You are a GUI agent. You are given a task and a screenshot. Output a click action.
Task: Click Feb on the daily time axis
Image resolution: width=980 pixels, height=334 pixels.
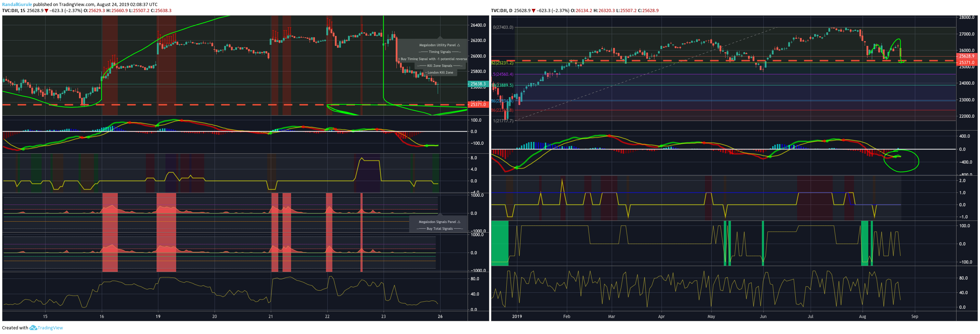(x=567, y=316)
